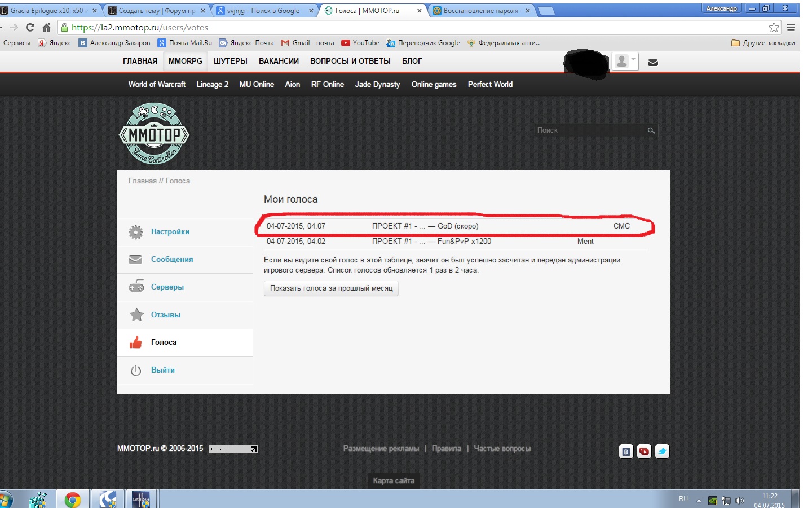Expand the user avatar dropdown

pos(625,62)
